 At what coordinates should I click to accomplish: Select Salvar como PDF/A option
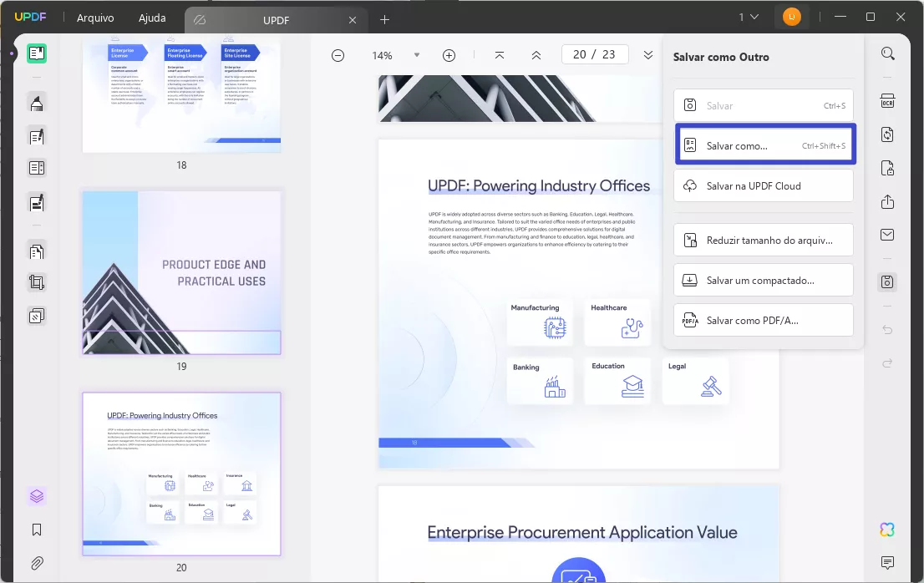(764, 320)
